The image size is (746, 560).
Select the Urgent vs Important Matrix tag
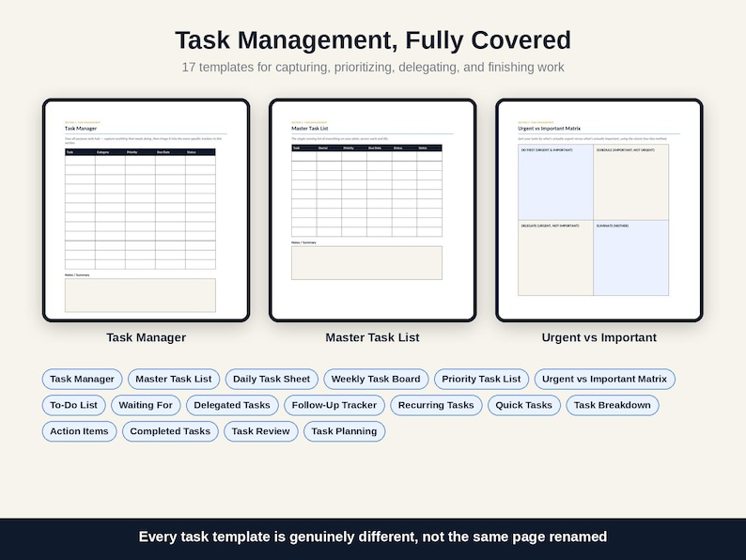coord(605,380)
